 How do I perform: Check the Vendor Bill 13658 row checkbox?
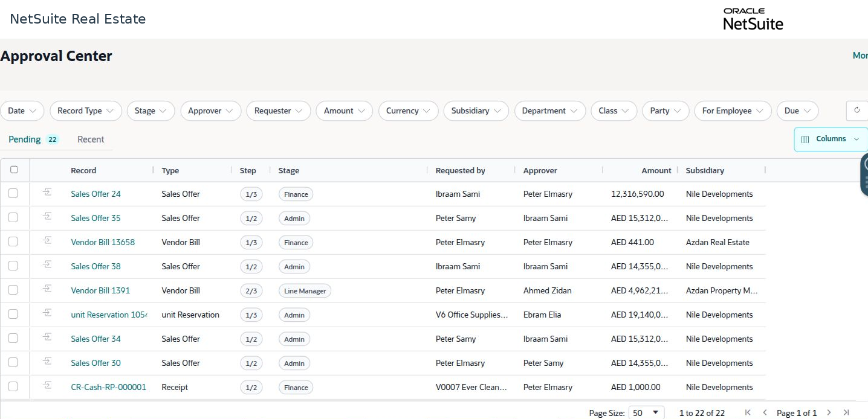[x=13, y=241]
